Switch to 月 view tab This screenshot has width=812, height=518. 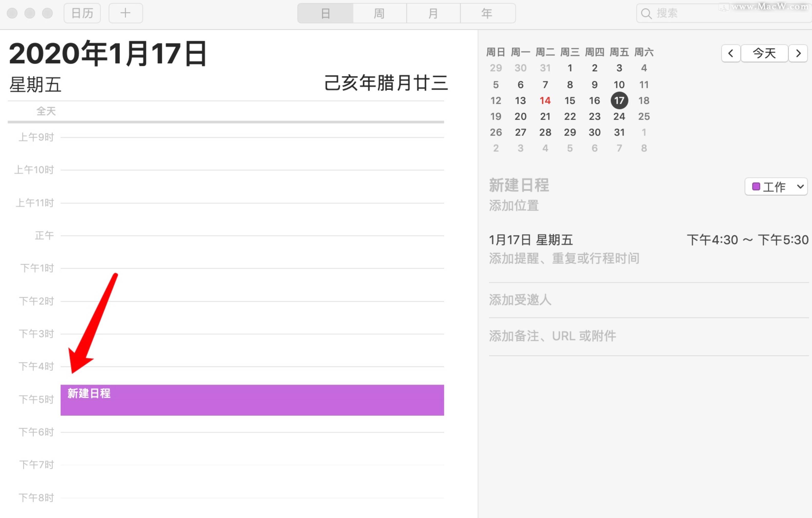point(433,14)
